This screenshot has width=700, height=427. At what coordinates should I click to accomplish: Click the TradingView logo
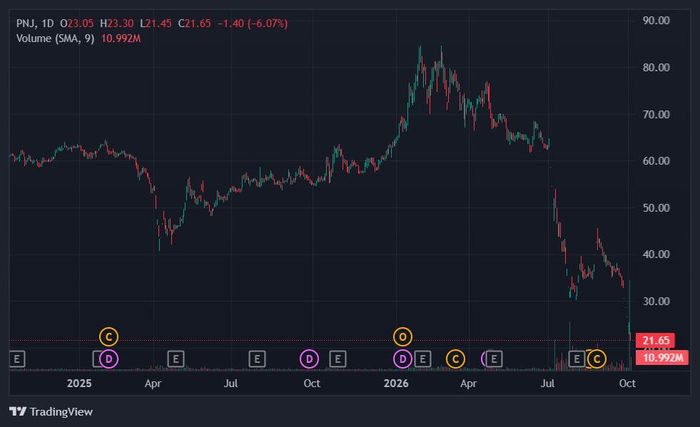51,411
